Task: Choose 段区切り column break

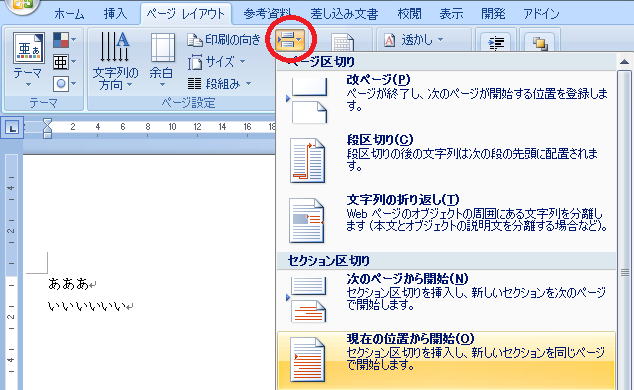Action: [x=447, y=160]
